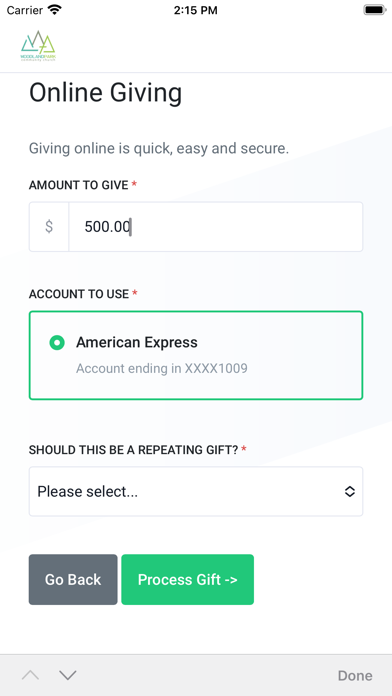Viewport: 392px width, 696px height.
Task: Select the American Express radio button
Action: 57,343
